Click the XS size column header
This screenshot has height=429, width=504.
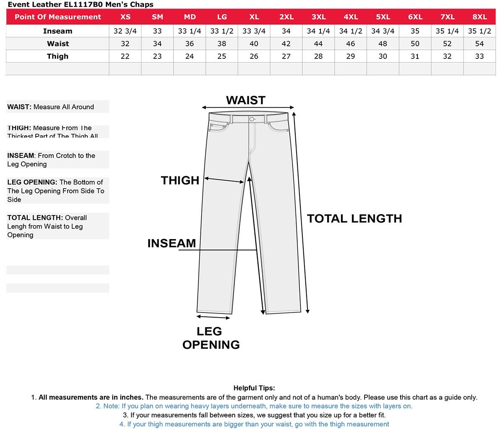tap(125, 17)
